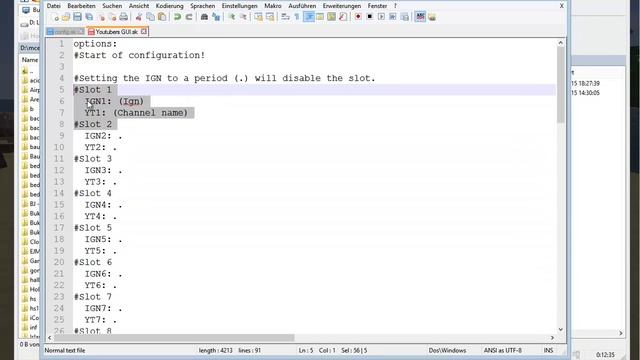
Task: Toggle synchronized vertical scrolling
Action: (258, 17)
